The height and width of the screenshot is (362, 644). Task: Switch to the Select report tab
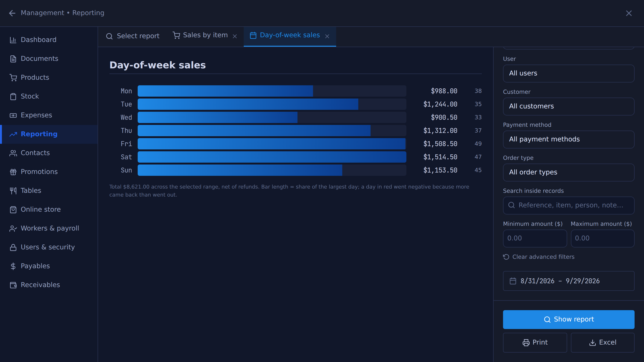click(133, 36)
